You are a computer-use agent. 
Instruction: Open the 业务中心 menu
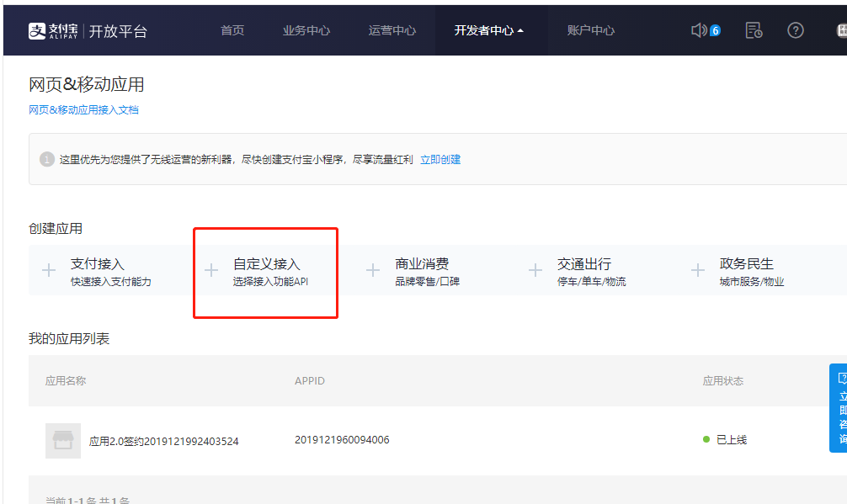click(x=306, y=30)
